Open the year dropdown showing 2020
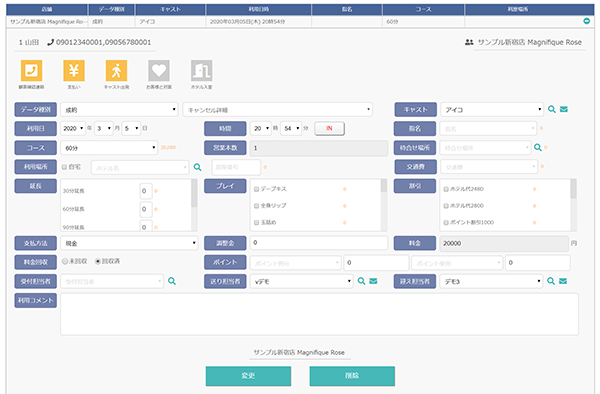The height and width of the screenshot is (394, 600). click(73, 128)
